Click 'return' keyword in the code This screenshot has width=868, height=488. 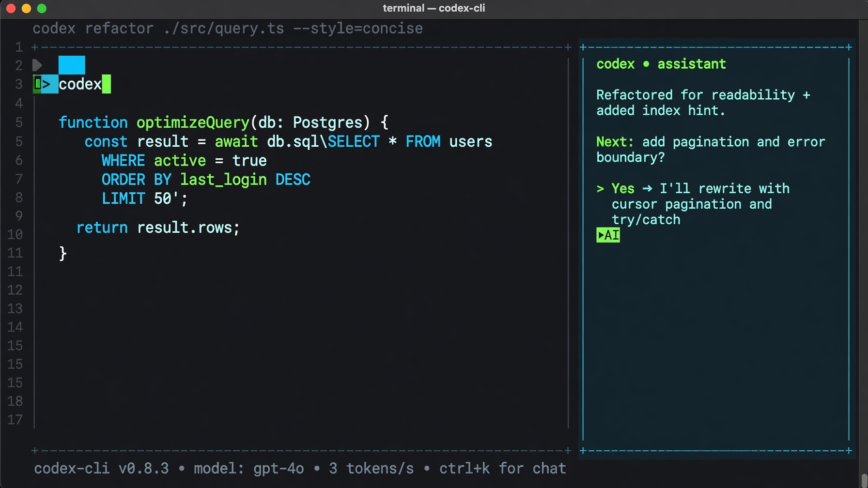tap(102, 228)
